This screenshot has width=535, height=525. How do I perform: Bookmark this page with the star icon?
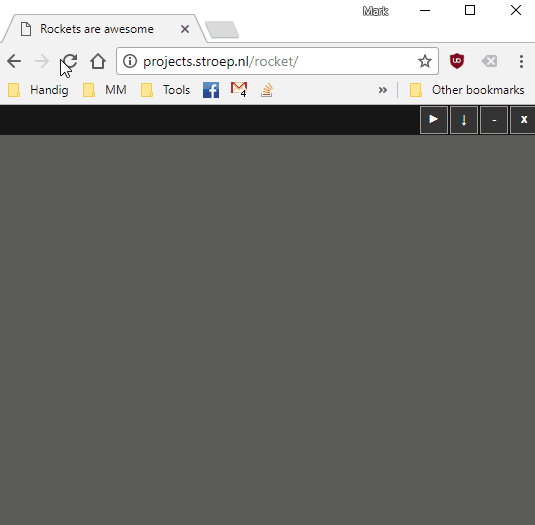(x=425, y=61)
